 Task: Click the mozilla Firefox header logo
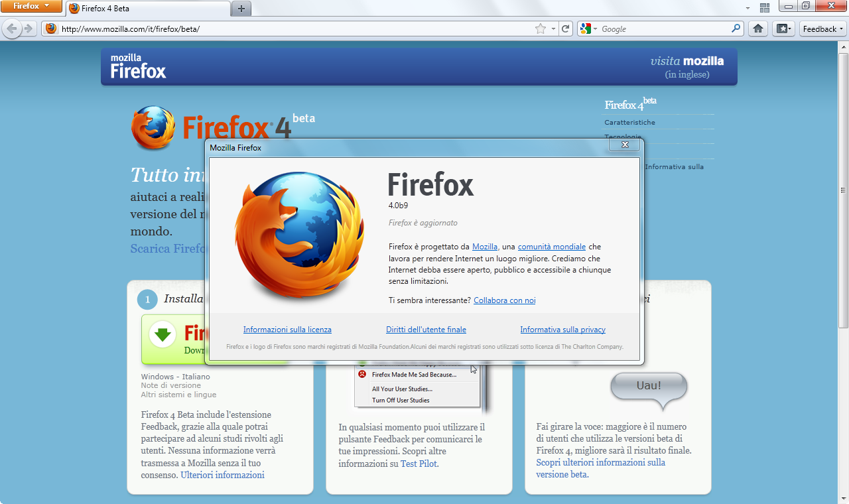click(138, 66)
